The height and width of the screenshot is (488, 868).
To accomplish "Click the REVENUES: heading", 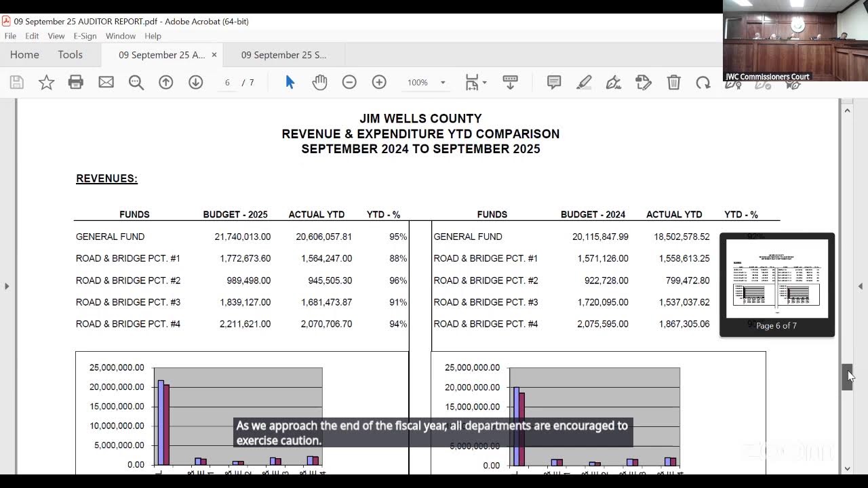I will 106,179.
